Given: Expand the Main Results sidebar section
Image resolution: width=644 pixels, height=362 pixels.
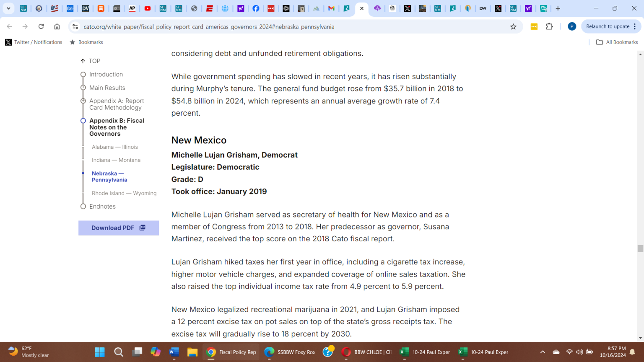Looking at the screenshot, I should 83,88.
